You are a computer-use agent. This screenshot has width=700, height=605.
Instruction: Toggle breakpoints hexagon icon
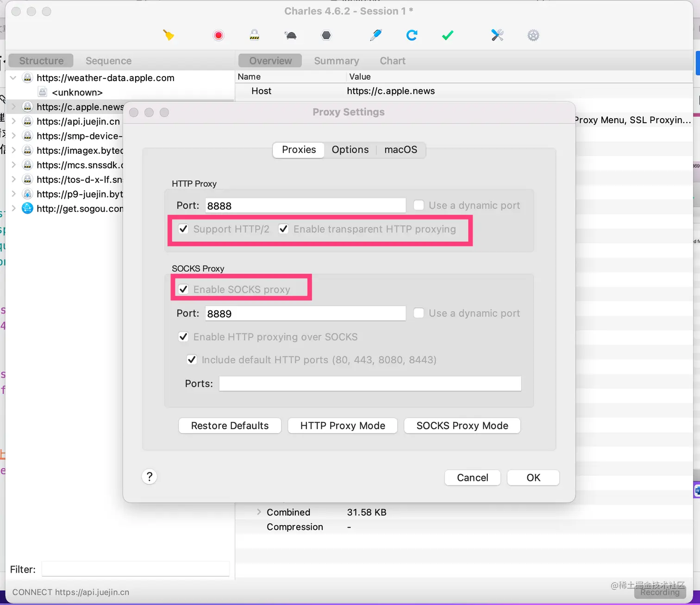click(x=326, y=35)
